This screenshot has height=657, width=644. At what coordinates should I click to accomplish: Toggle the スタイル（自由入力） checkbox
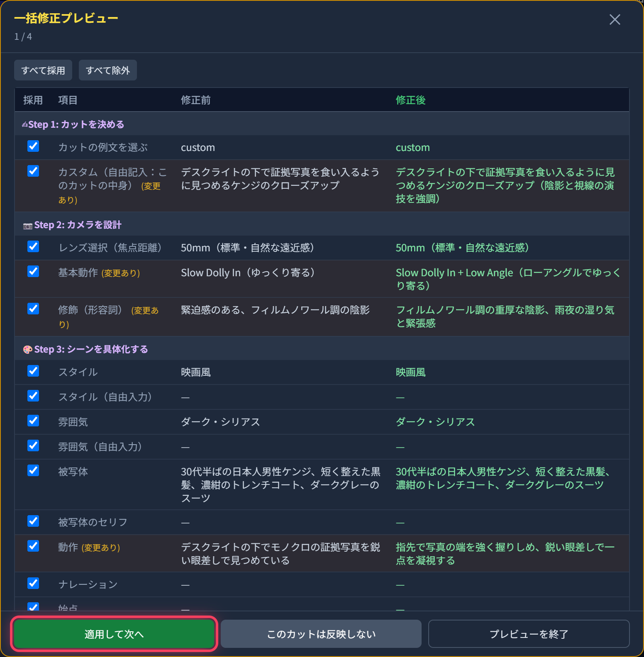33,396
